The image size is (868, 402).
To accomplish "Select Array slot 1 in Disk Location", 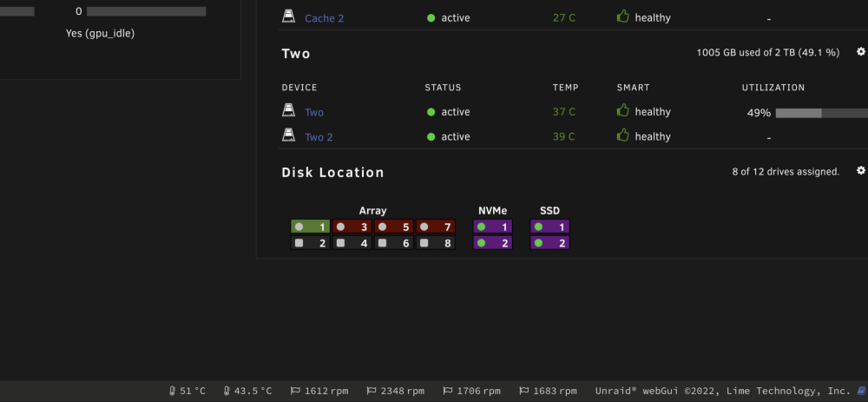I will (311, 227).
